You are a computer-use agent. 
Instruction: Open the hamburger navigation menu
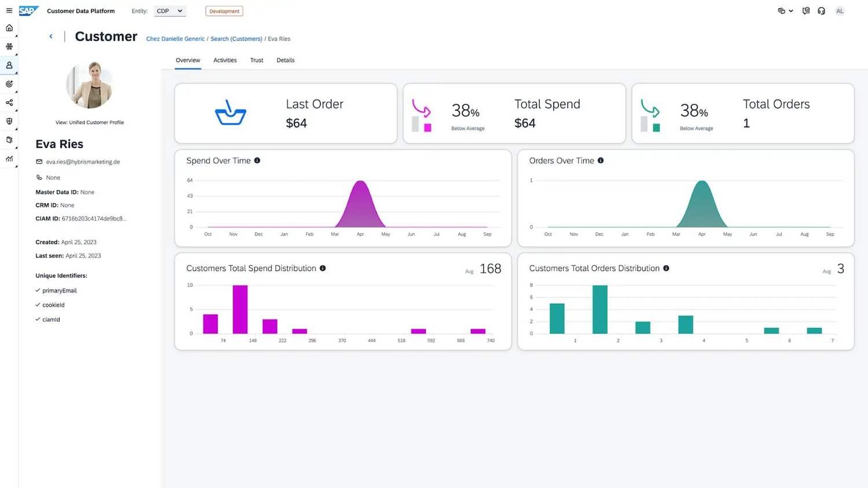point(9,10)
